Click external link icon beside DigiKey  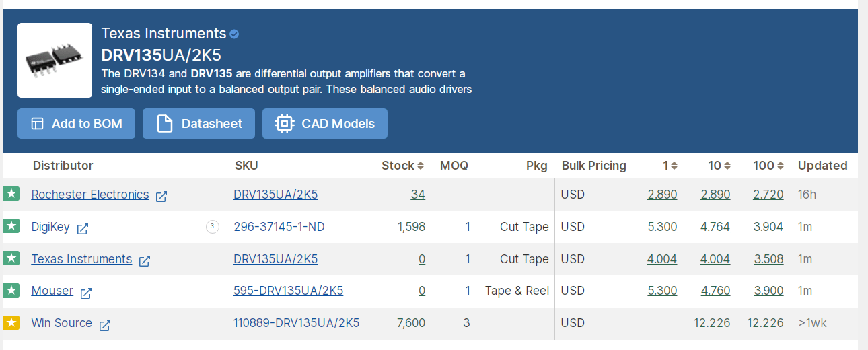(82, 229)
